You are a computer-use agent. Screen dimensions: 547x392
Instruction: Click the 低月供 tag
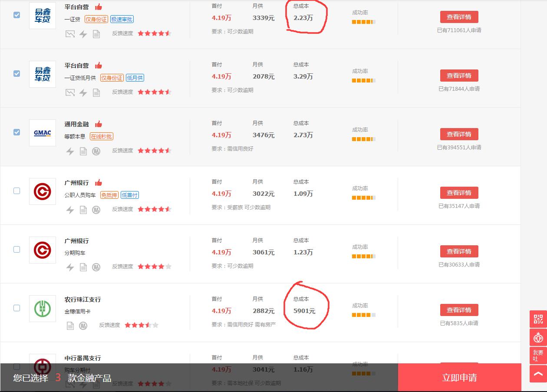(135, 78)
